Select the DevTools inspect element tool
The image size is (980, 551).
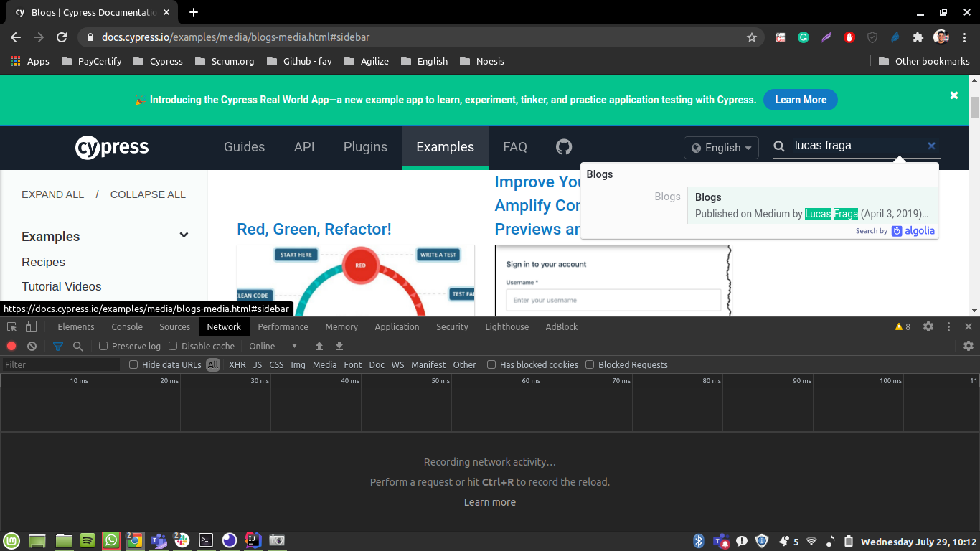coord(12,326)
